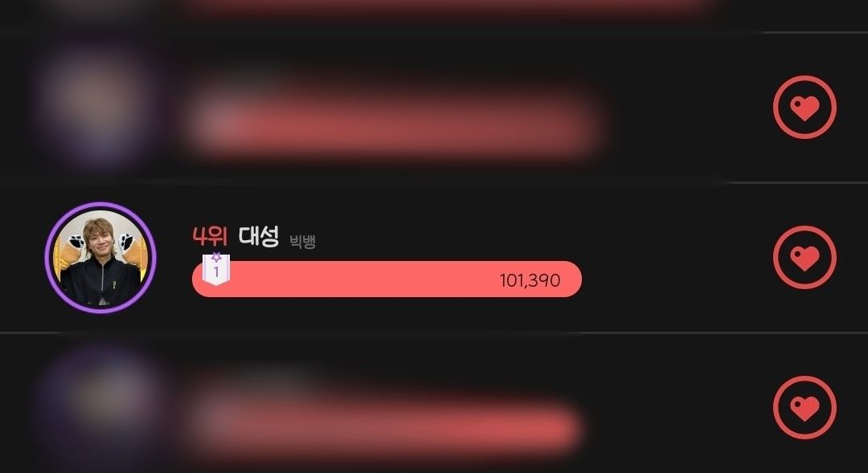Viewport: 868px width, 473px height.
Task: Open the 대성 artist name
Action: pyautogui.click(x=259, y=236)
